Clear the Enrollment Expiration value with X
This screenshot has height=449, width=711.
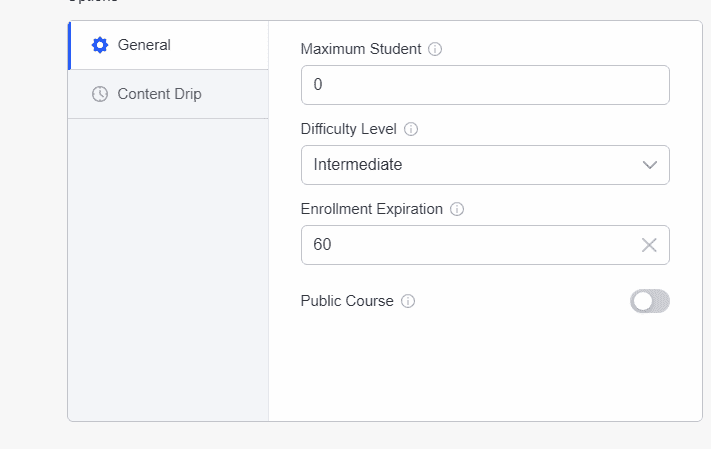[649, 245]
